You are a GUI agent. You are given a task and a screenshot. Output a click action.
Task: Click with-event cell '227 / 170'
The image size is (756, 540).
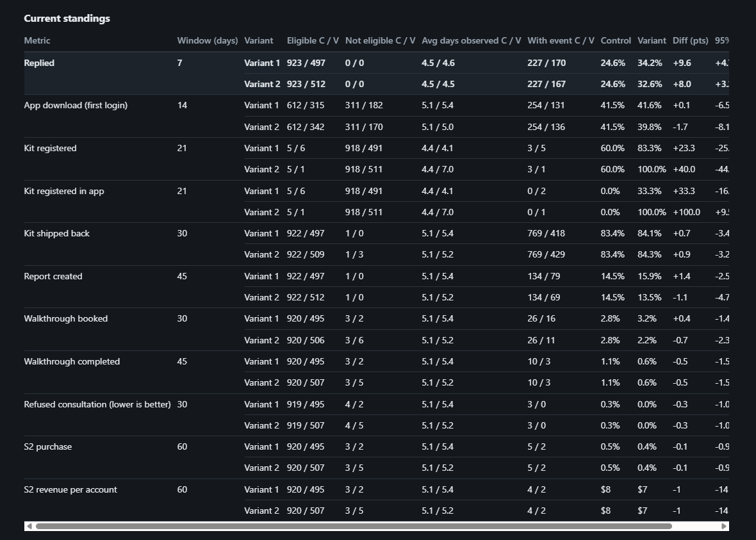[x=546, y=63]
